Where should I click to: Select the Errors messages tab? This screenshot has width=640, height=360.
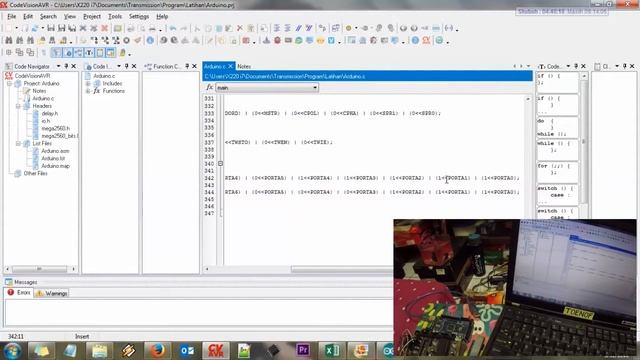[19, 293]
